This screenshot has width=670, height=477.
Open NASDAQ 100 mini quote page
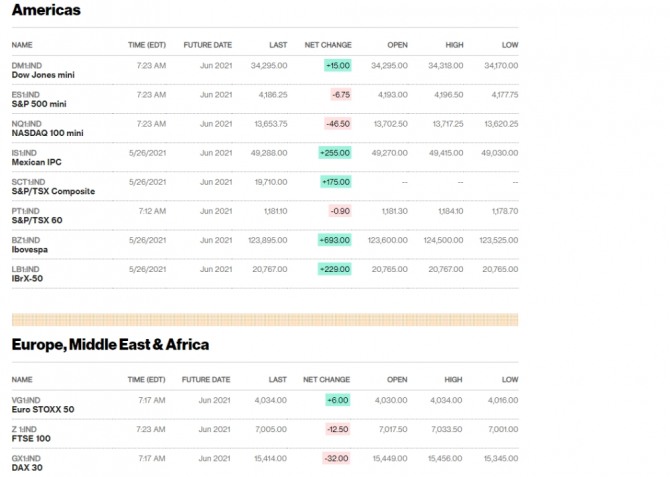point(45,133)
